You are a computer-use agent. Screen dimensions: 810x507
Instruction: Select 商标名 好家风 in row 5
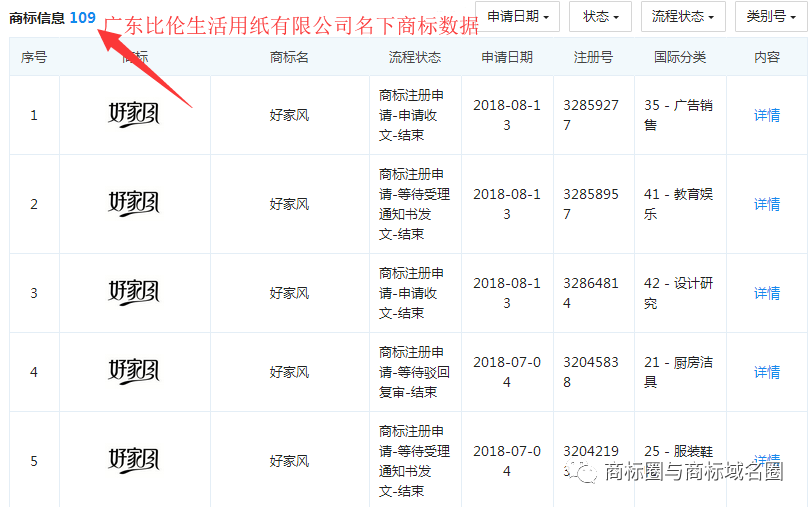tap(289, 461)
